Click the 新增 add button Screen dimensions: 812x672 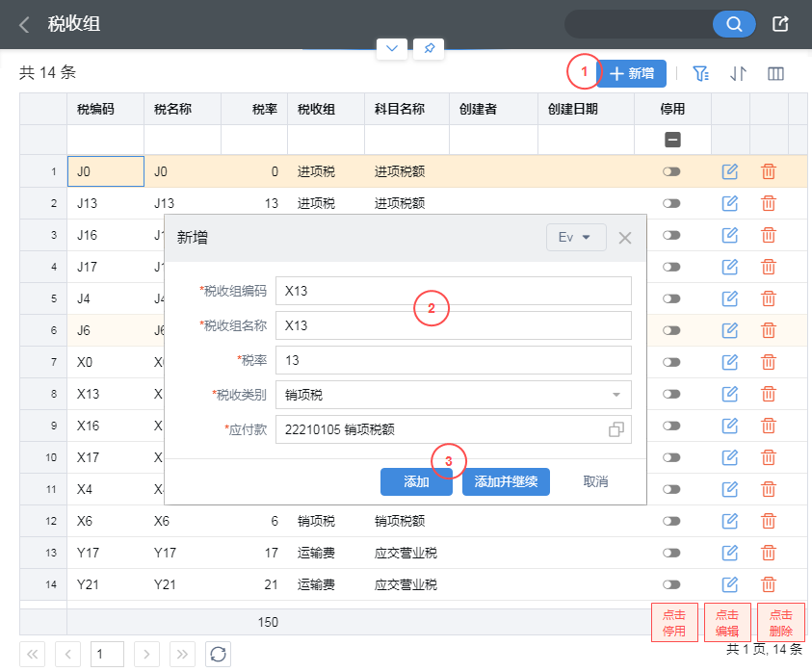[632, 73]
